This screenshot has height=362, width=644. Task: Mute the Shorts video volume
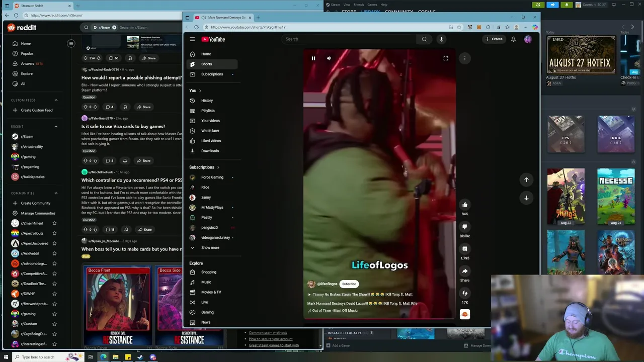pyautogui.click(x=329, y=58)
